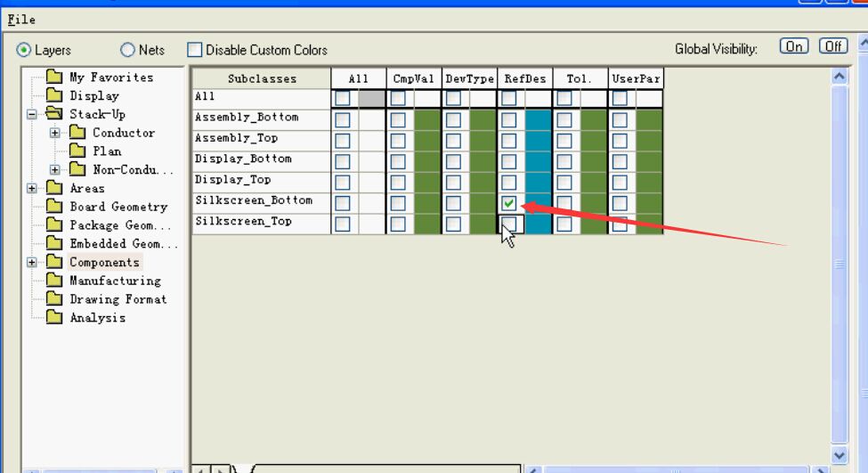Check DevType checkbox for Display_Top
Image resolution: width=868 pixels, height=473 pixels.
(453, 183)
